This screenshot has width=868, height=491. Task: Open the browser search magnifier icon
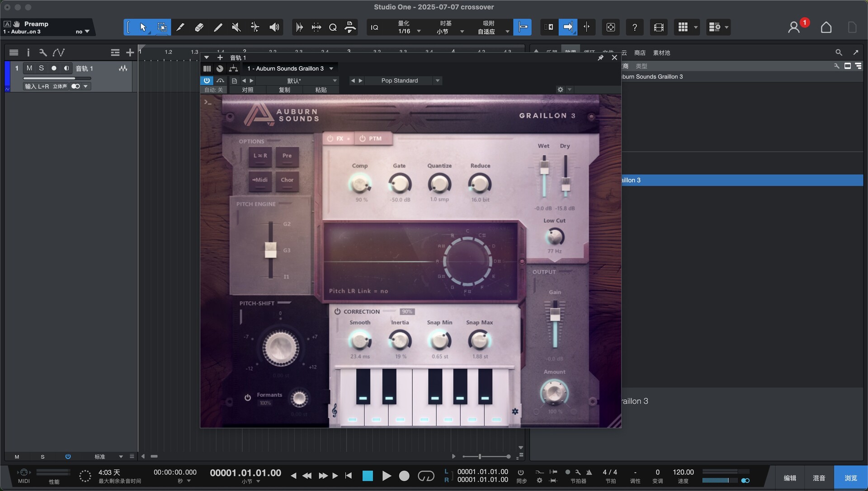coord(839,52)
